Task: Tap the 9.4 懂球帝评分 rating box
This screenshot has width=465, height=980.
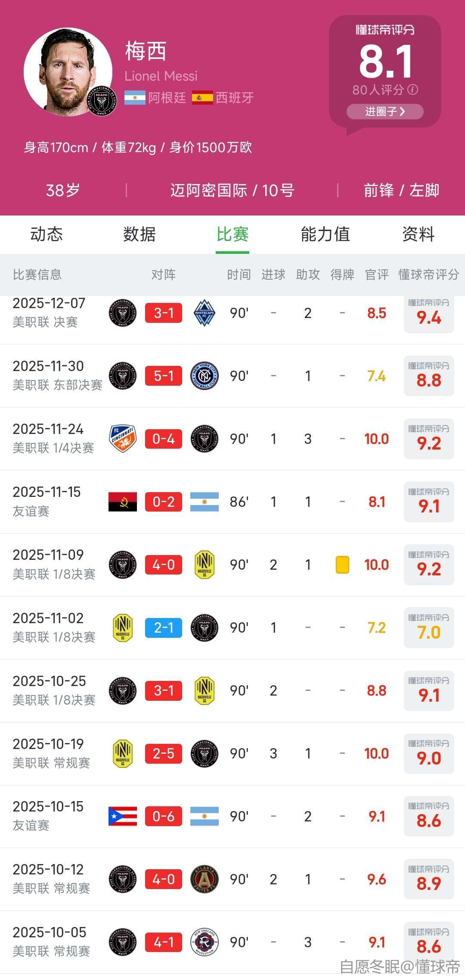Action: [x=429, y=314]
